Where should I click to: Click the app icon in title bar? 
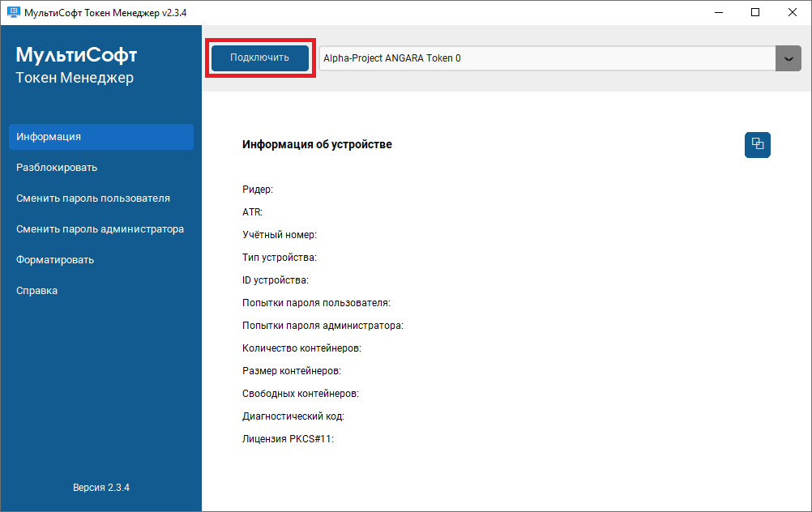[x=14, y=12]
